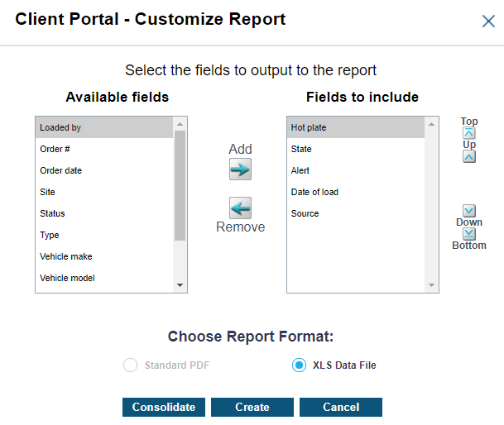Move field to Bottom with arrow icon

coord(469,234)
